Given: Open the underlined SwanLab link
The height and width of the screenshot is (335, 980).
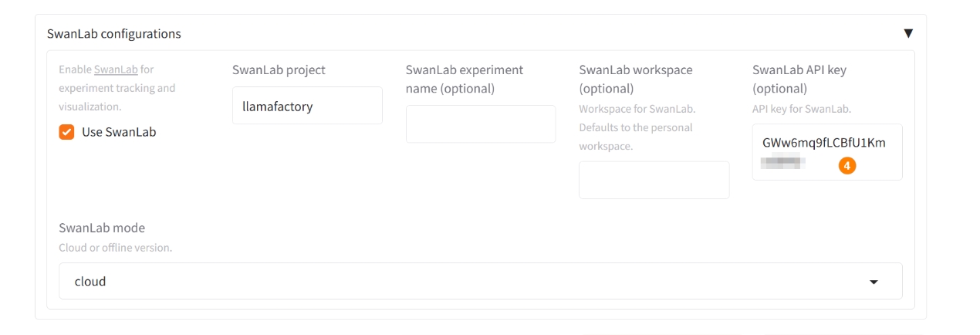Looking at the screenshot, I should coord(116,69).
